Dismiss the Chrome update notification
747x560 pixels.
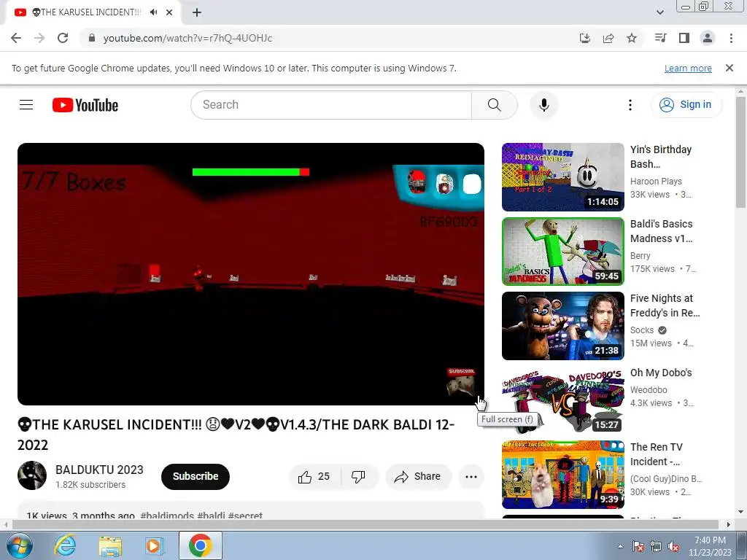click(x=729, y=68)
